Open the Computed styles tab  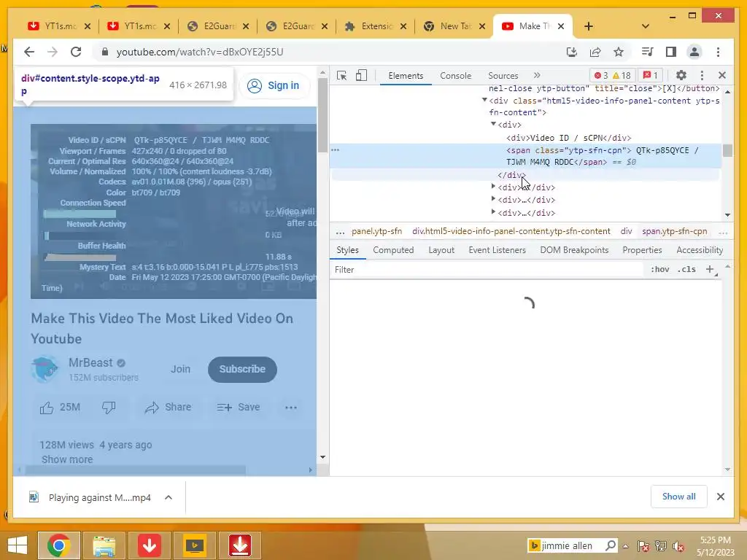point(393,250)
